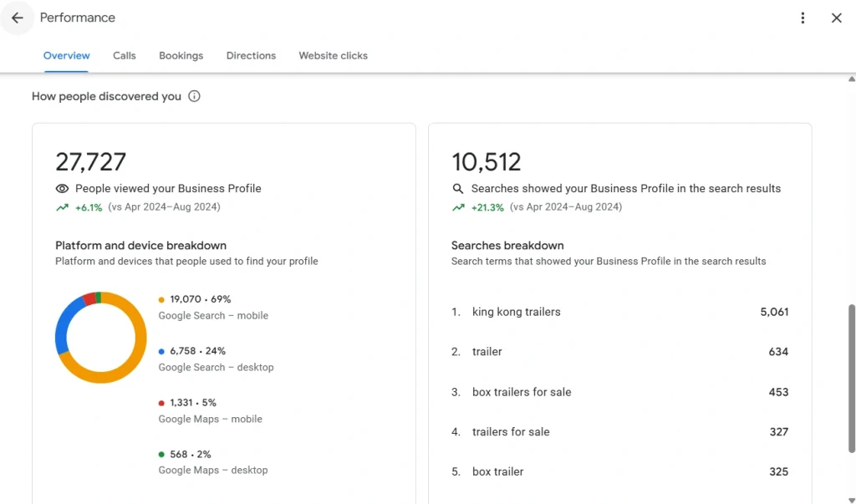
Task: Click info icon beside How people discovered you
Action: pyautogui.click(x=194, y=96)
